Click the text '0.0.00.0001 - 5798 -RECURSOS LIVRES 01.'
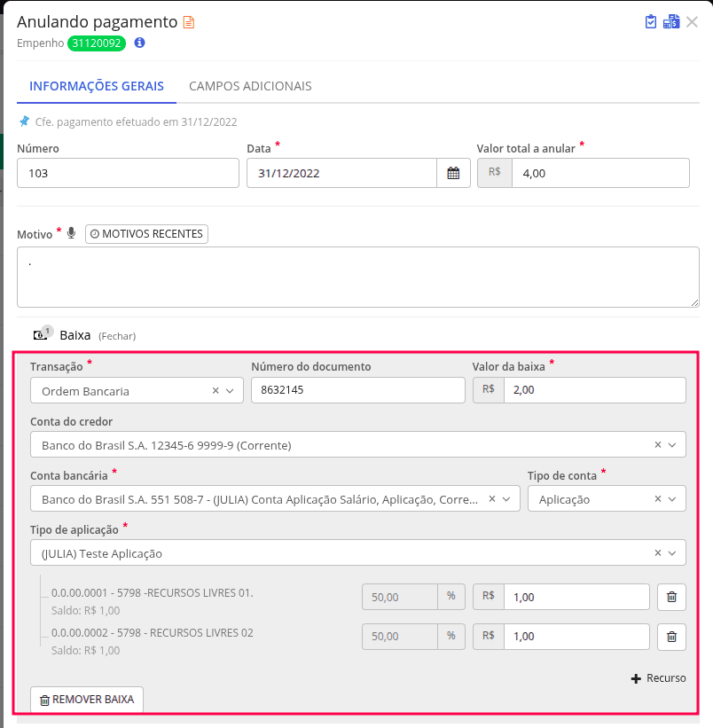The height and width of the screenshot is (728, 713). point(153,593)
